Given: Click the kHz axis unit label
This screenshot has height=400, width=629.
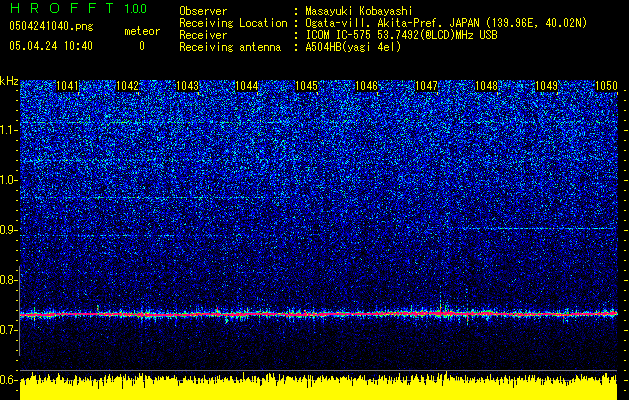Looking at the screenshot, I should pos(10,81).
